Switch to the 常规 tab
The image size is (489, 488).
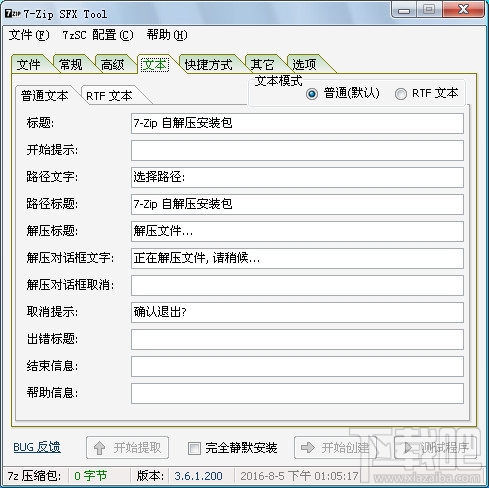pos(70,64)
